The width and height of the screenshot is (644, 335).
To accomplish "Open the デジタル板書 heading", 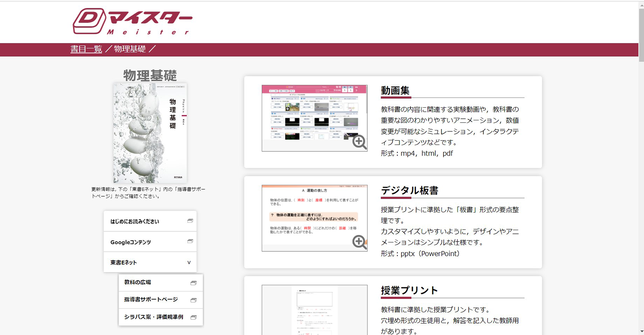I will [409, 191].
